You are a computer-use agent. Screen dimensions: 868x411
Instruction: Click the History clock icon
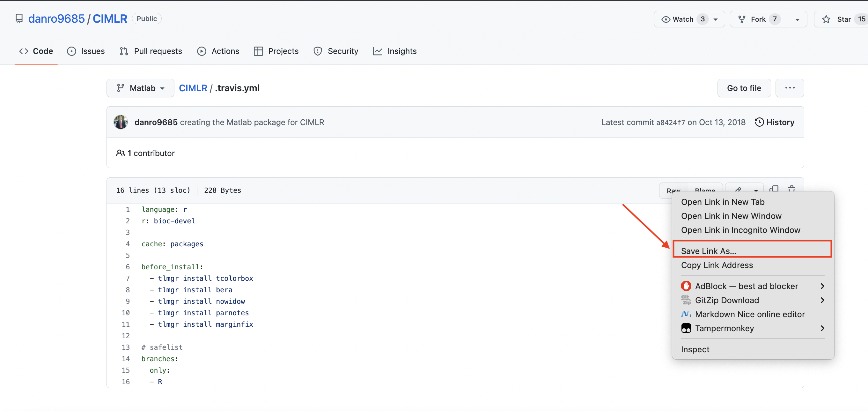(759, 122)
